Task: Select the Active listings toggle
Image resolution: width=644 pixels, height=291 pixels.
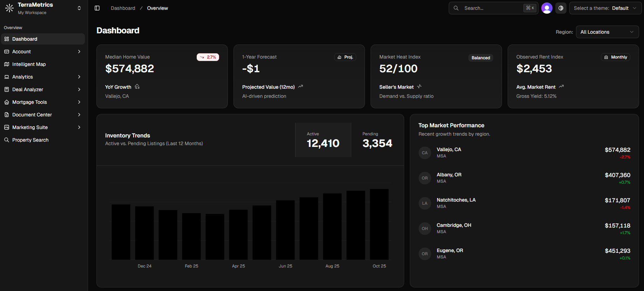Action: 323,140
